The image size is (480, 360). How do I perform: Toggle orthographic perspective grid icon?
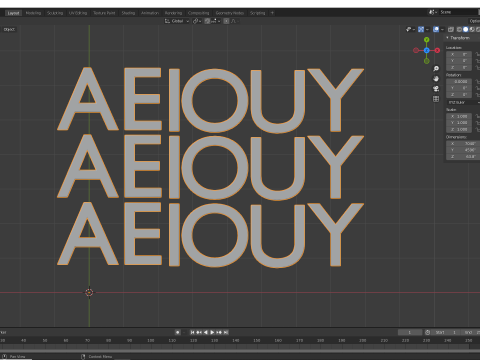(436, 99)
